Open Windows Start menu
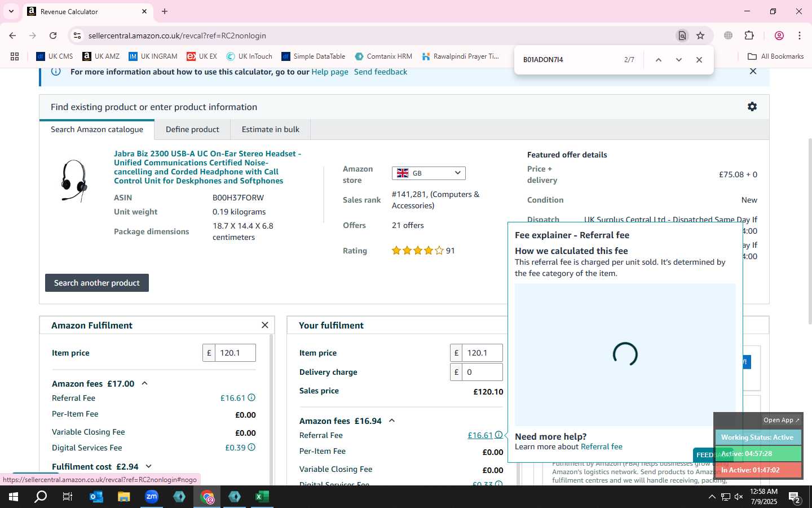 (14, 497)
